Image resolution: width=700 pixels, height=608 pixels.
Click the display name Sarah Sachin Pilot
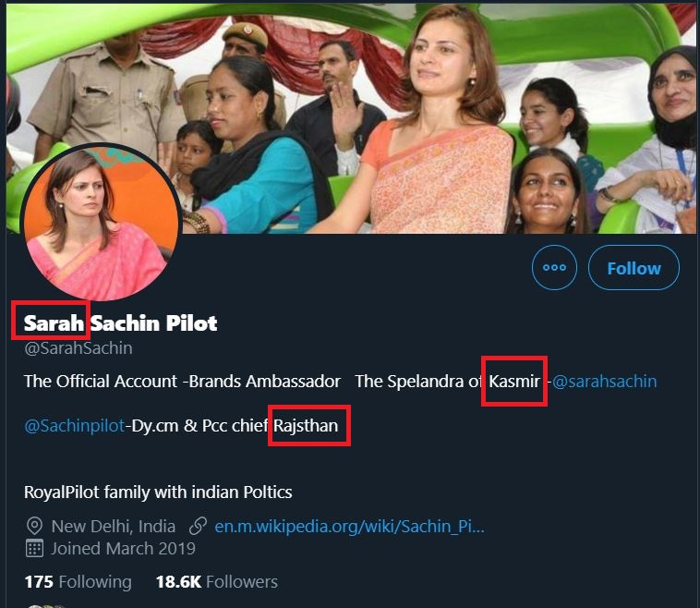coord(121,323)
